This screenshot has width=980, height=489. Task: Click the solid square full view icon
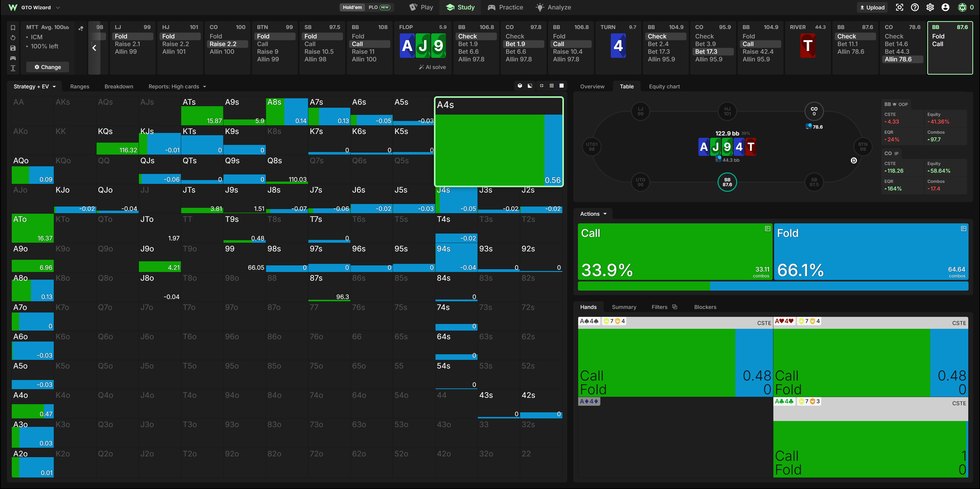tap(562, 86)
